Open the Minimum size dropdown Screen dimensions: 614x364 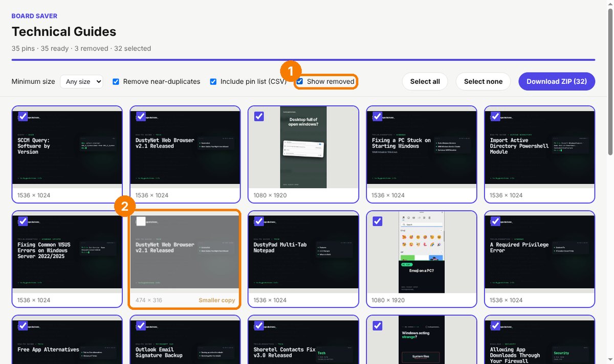pyautogui.click(x=81, y=81)
